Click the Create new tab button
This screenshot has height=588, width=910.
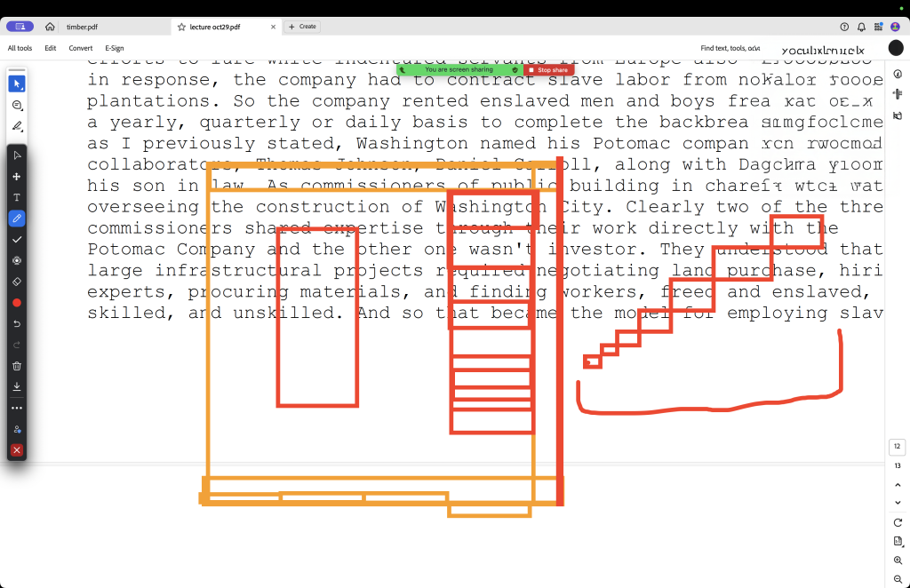click(x=302, y=27)
